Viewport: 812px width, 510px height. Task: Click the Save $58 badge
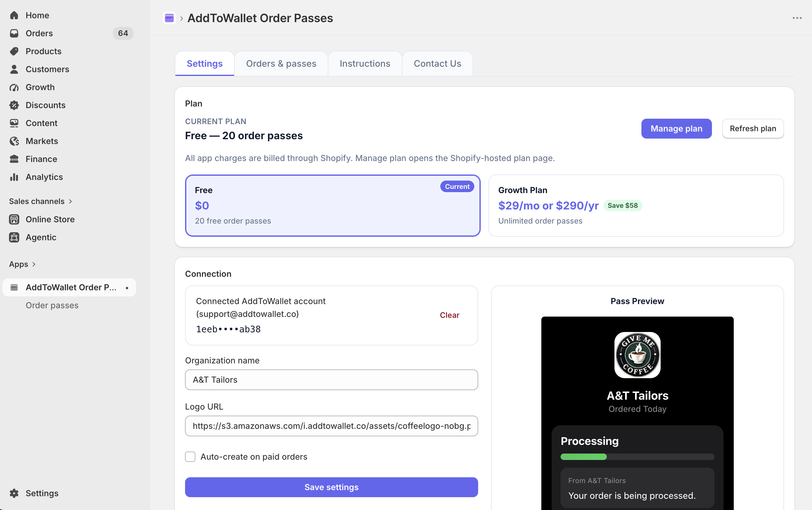point(622,205)
